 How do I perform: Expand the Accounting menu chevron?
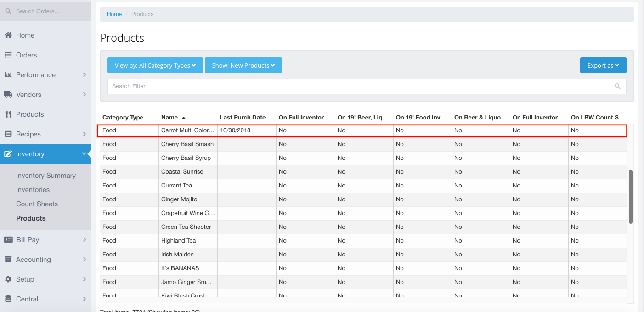tap(85, 260)
